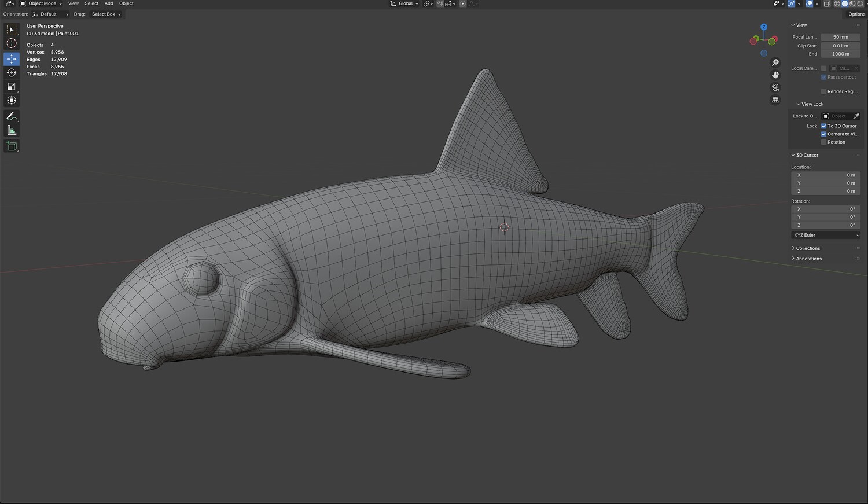Switch to material preview shading
Screen dimensions: 868x504
(x=852, y=3)
